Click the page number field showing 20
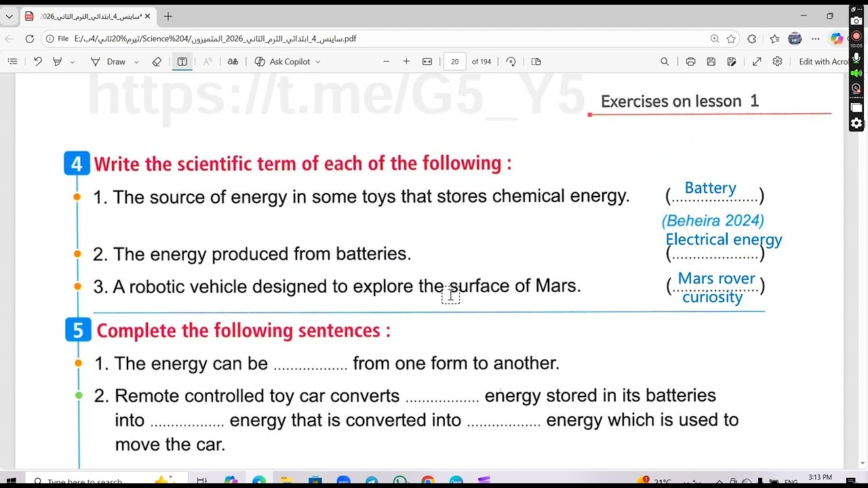 pyautogui.click(x=454, y=62)
